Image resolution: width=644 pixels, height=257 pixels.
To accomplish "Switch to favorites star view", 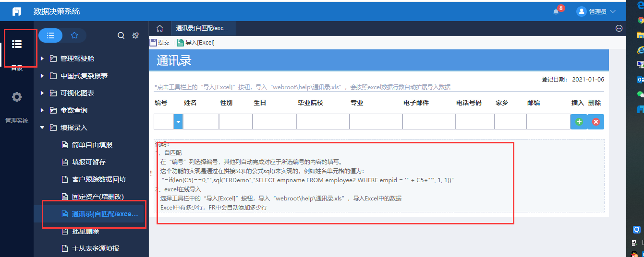I will point(74,35).
